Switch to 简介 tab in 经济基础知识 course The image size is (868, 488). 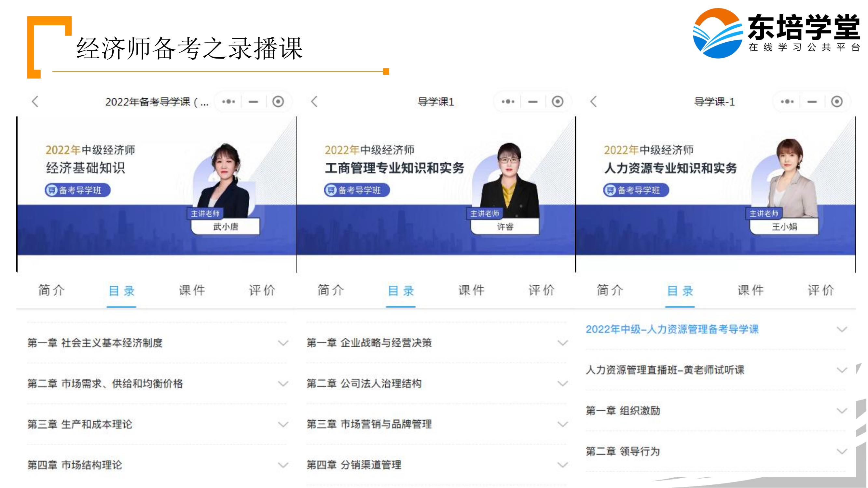click(51, 290)
